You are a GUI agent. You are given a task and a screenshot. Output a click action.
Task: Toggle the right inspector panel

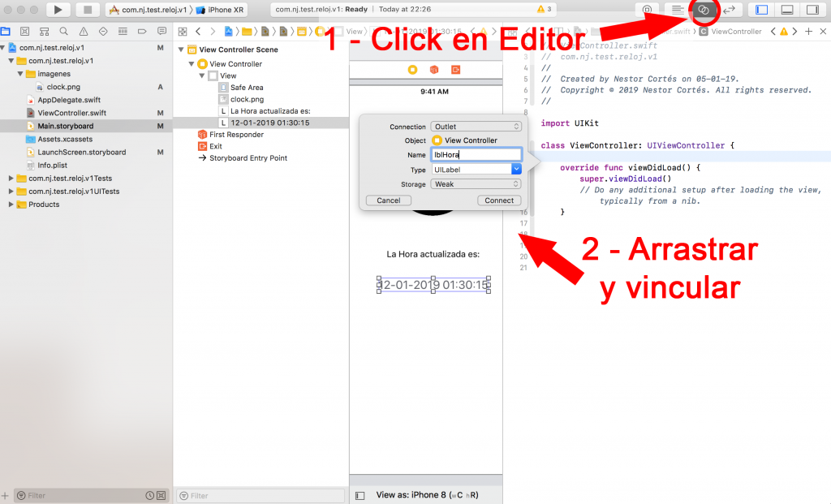(811, 10)
